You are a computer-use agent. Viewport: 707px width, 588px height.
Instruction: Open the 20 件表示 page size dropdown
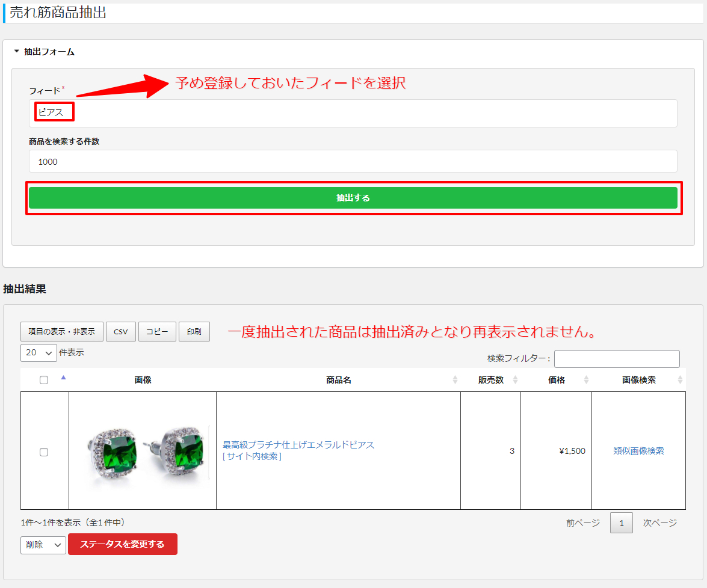(39, 353)
